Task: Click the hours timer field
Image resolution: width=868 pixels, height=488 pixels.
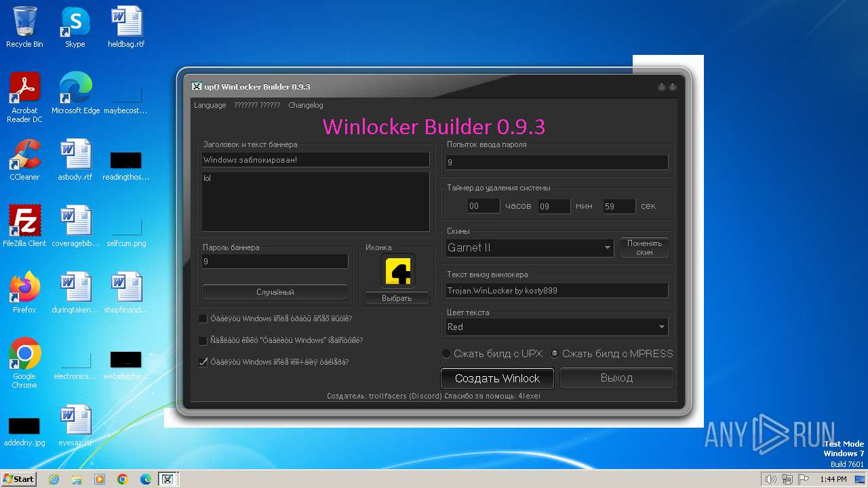Action: pyautogui.click(x=484, y=206)
